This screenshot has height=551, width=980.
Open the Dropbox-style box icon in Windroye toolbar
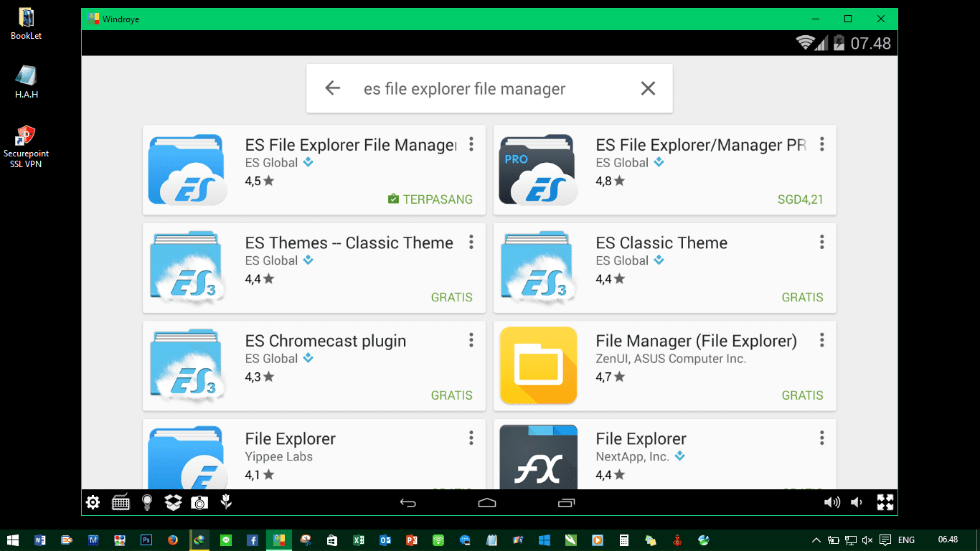tap(173, 502)
